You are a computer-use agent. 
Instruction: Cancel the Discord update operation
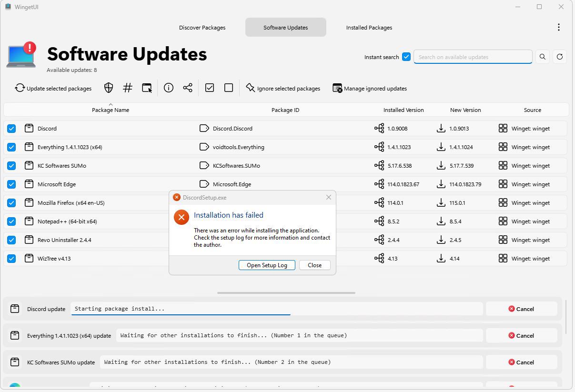click(521, 309)
